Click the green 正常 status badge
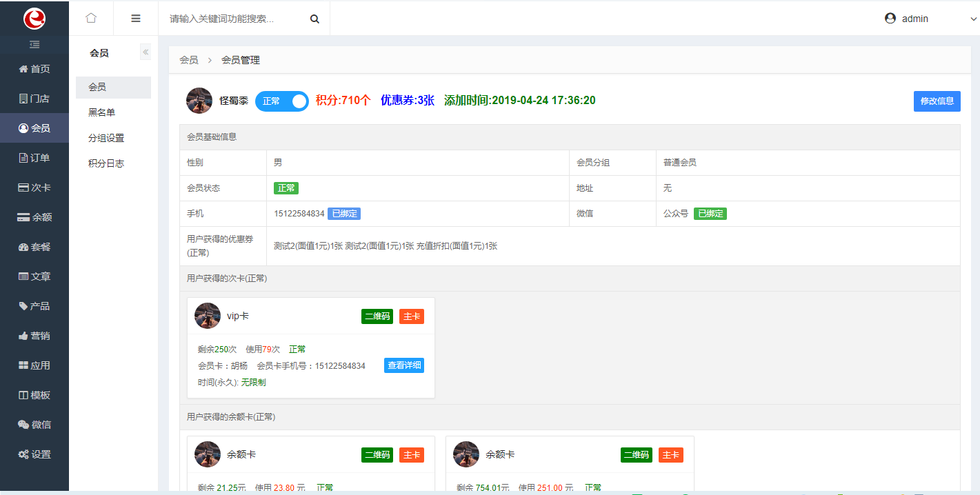The width and height of the screenshot is (980, 495). (286, 188)
